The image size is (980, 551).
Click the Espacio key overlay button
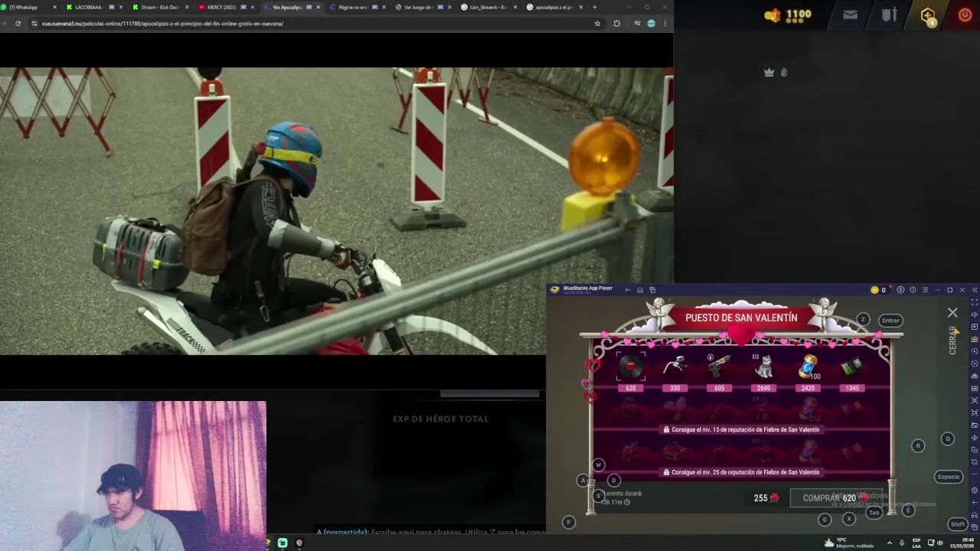coord(949,477)
